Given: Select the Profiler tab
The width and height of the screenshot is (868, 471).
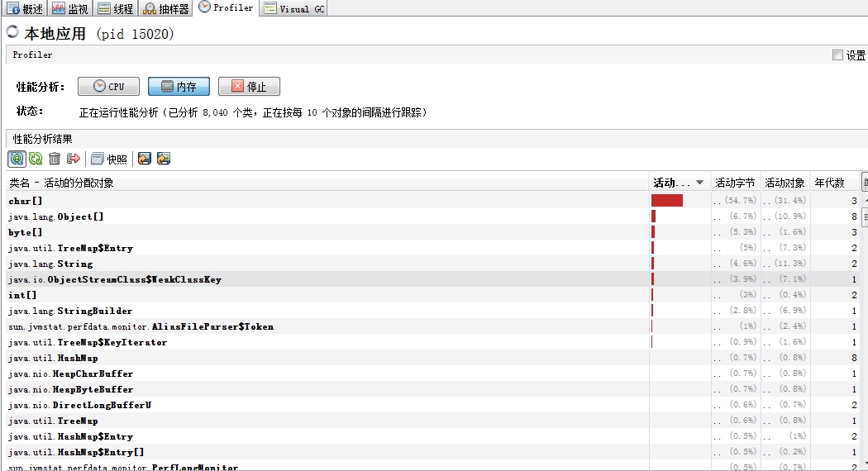Looking at the screenshot, I should pos(226,7).
